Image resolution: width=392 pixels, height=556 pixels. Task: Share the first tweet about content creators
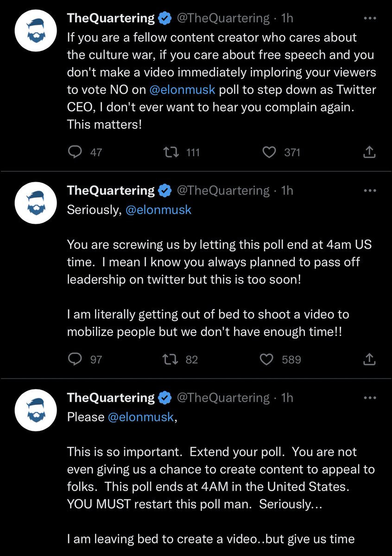pos(368,152)
